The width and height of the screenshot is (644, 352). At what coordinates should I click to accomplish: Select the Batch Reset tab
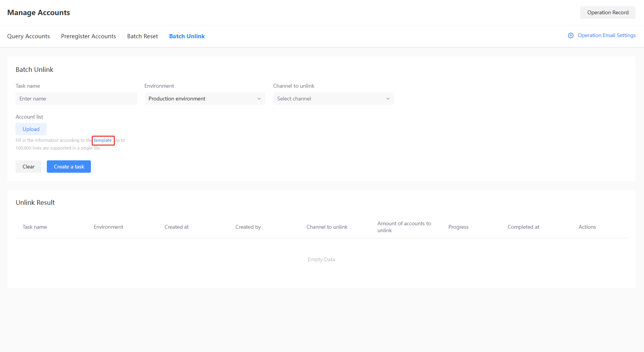click(x=142, y=36)
